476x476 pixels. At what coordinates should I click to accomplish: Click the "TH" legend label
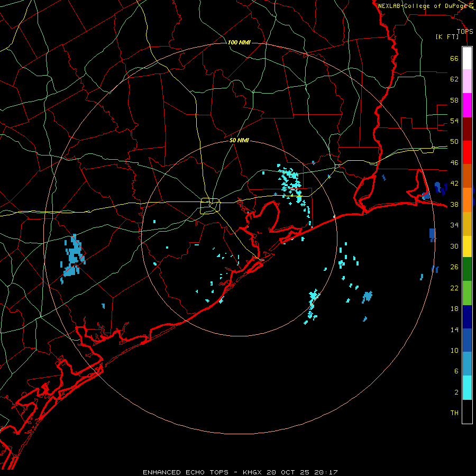454,413
